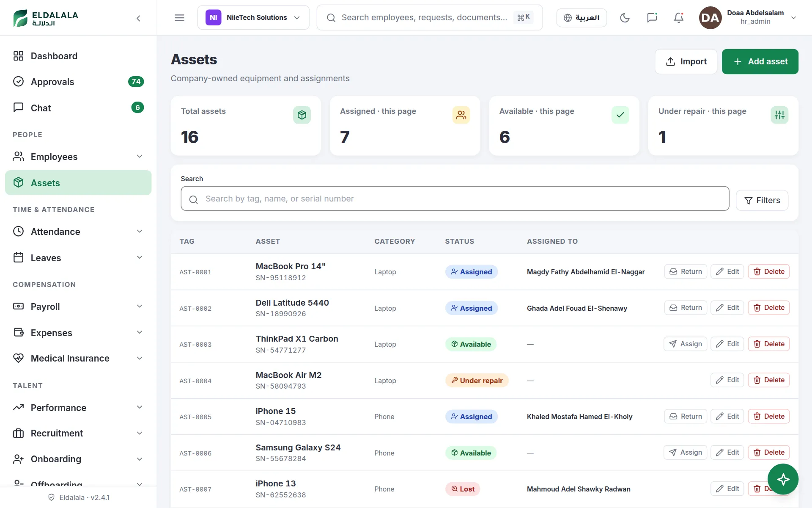The height and width of the screenshot is (508, 812).
Task: Focus the global search employees field
Action: tap(429, 18)
